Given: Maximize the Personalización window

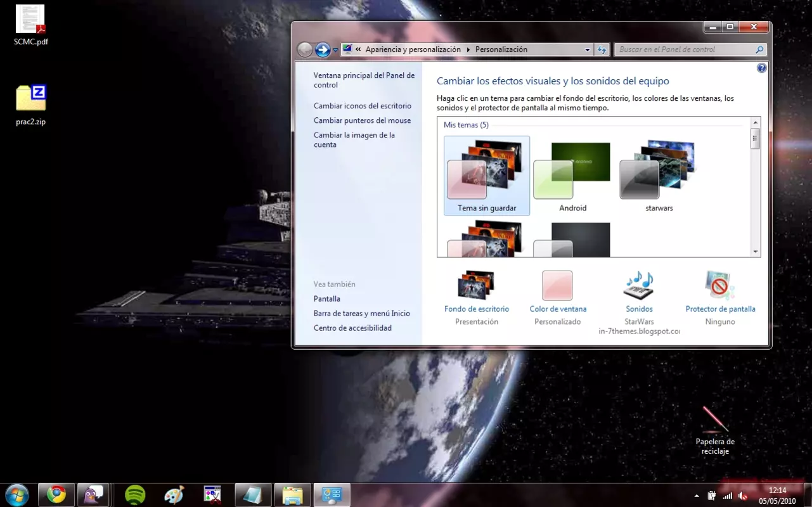Looking at the screenshot, I should point(730,27).
